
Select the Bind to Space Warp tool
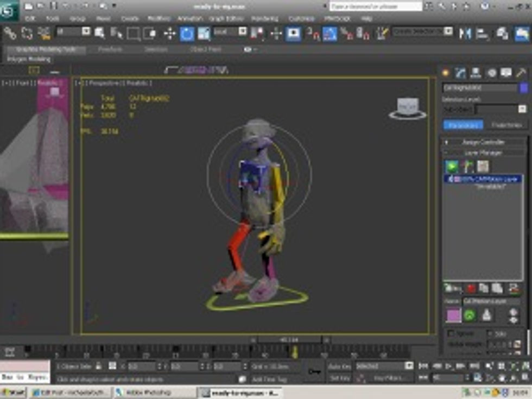[x=44, y=33]
